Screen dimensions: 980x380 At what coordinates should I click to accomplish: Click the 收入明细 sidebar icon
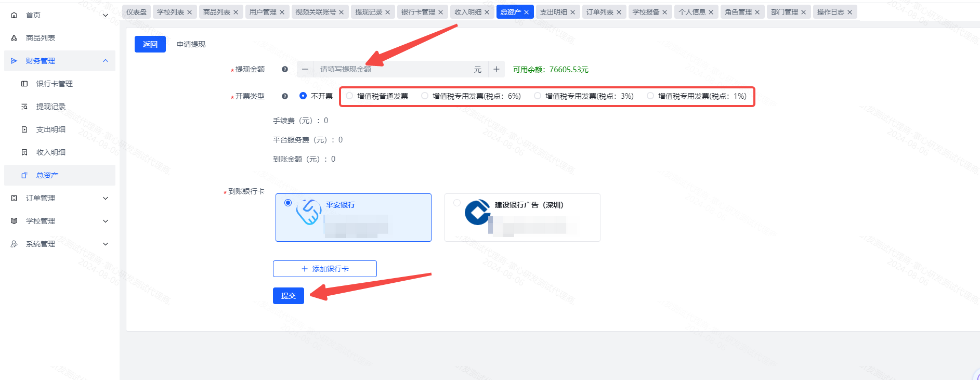24,152
